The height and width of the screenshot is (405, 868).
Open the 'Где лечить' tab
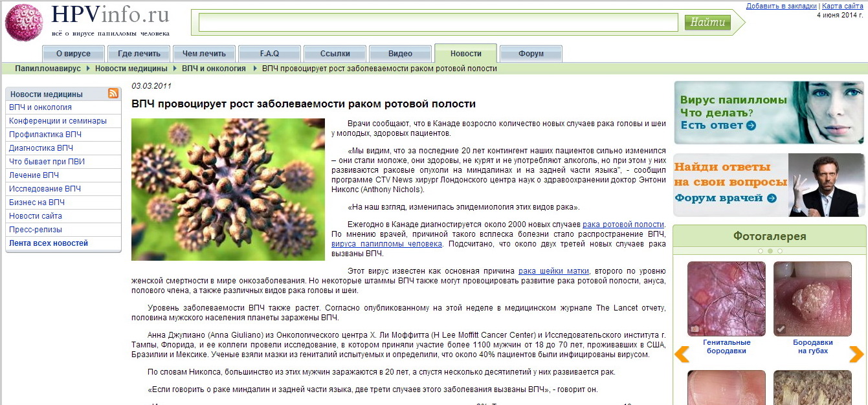tap(139, 54)
